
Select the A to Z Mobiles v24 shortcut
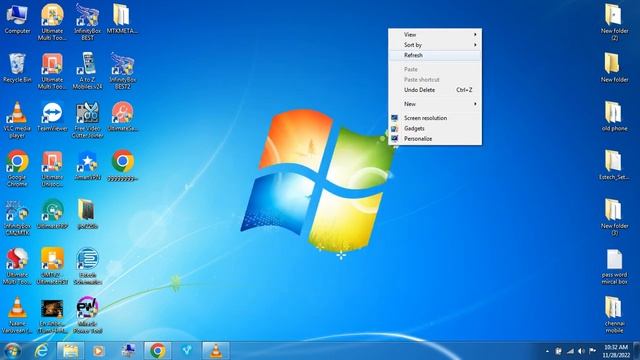87,71
